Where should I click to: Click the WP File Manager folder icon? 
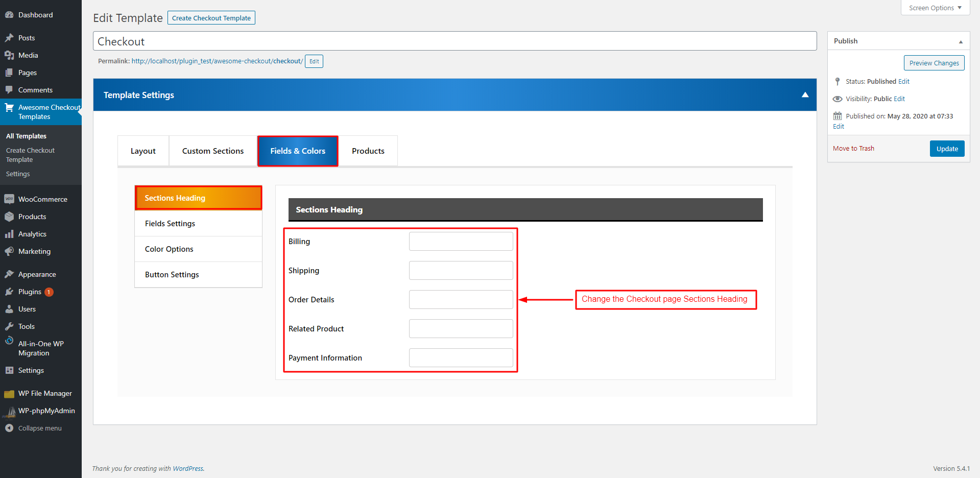coord(9,394)
